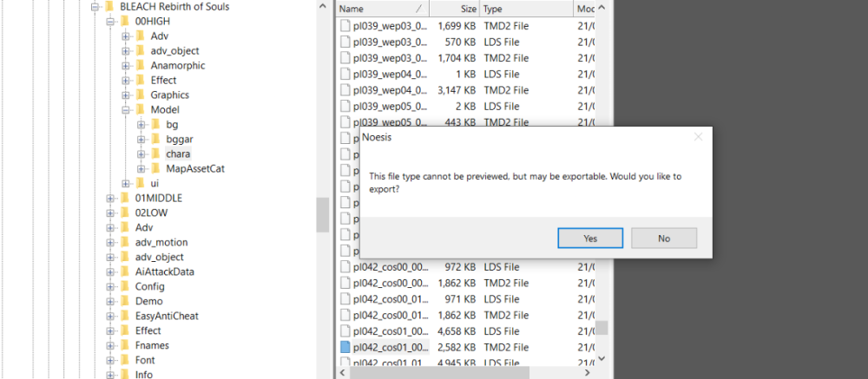Click No in the Noesis export dialog
This screenshot has height=379, width=868.
tap(664, 238)
